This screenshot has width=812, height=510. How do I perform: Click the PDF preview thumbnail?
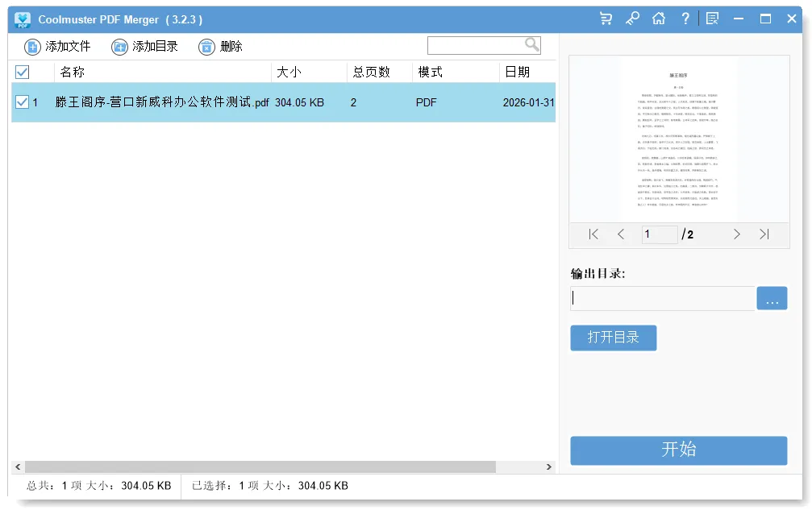click(x=679, y=139)
